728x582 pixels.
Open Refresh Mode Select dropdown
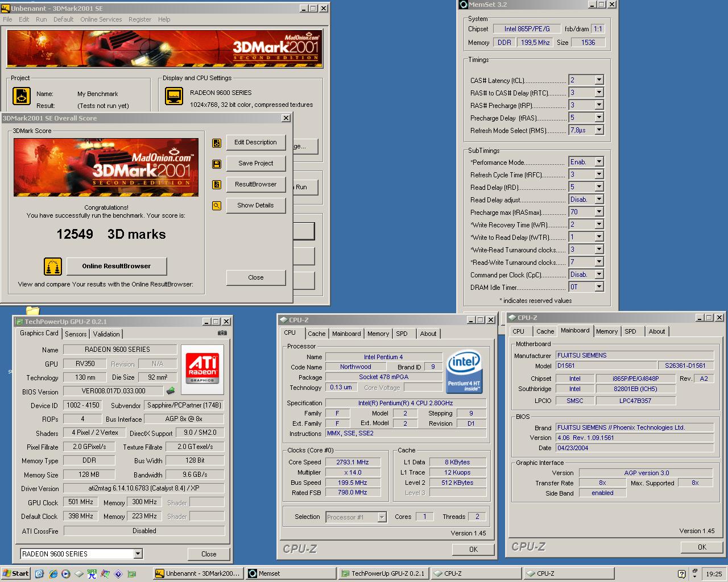coord(599,130)
